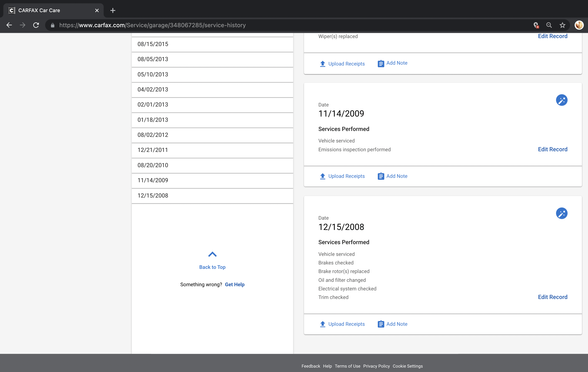Screen dimensions: 588x372
Task: Open a new browser tab
Action: pos(113,10)
